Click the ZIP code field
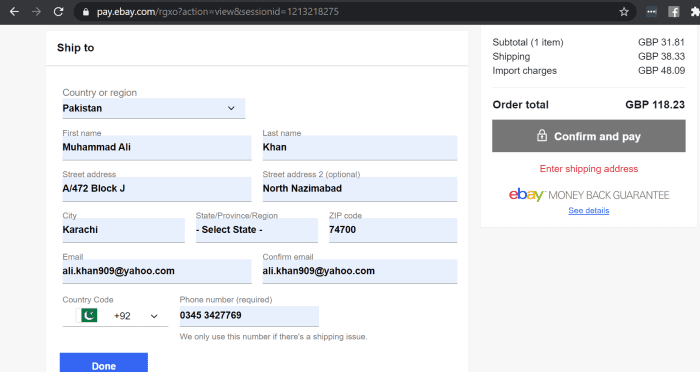This screenshot has width=700, height=372. pyautogui.click(x=393, y=230)
